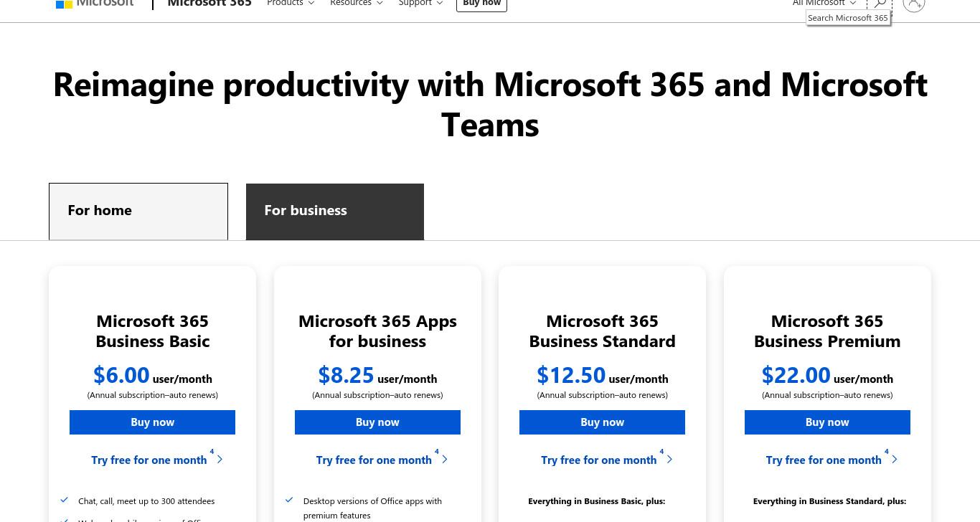This screenshot has width=980, height=522.
Task: Buy Microsoft 365 Business Standard now
Action: click(602, 422)
